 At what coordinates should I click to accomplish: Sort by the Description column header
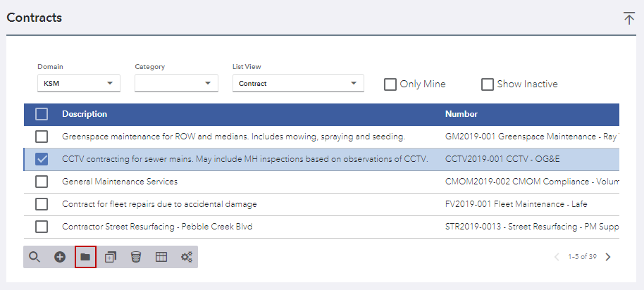(85, 114)
